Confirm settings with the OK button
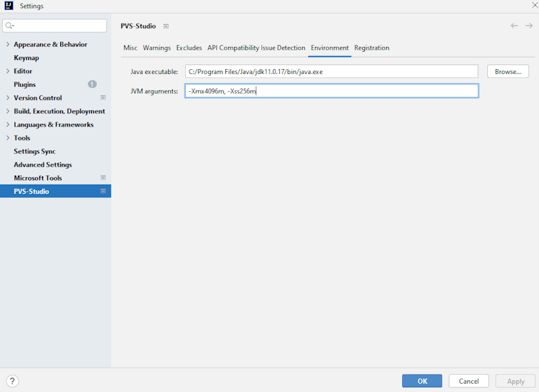Viewport: 539px width, 392px height. pyautogui.click(x=422, y=381)
